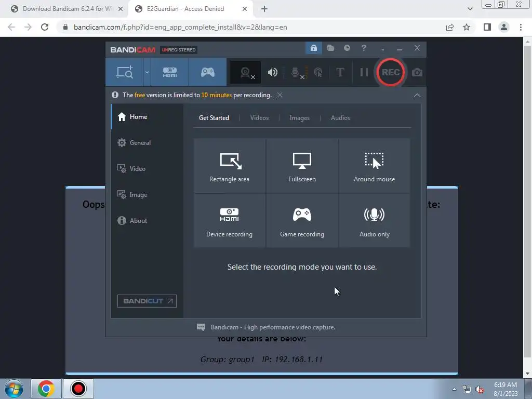Open scheduled recording clock icon
Image resolution: width=532 pixels, height=399 pixels.
[x=347, y=48]
